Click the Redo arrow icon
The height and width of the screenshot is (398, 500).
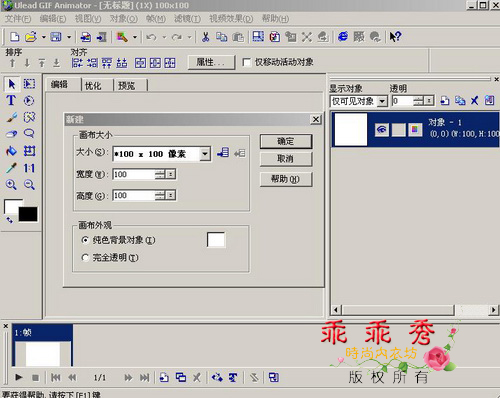click(177, 37)
